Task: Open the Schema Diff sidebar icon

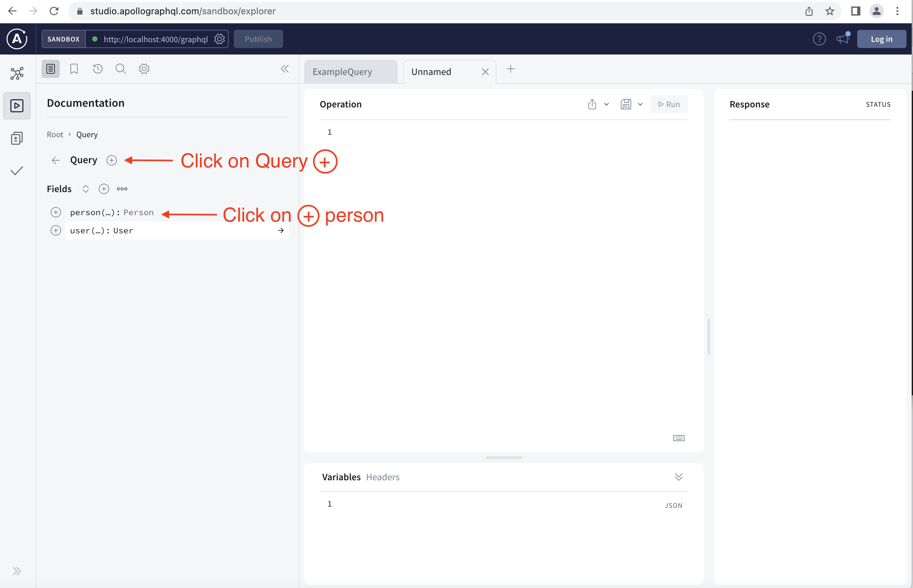Action: 17,138
